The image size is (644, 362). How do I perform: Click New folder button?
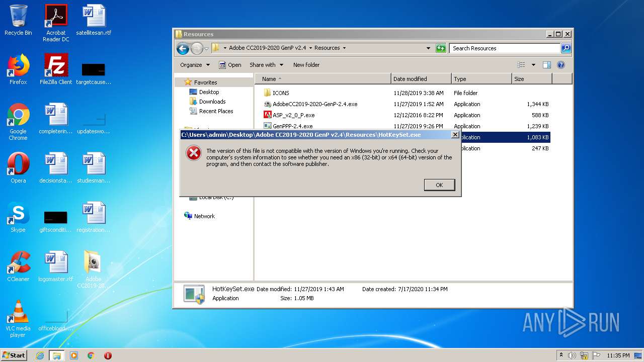tap(306, 65)
